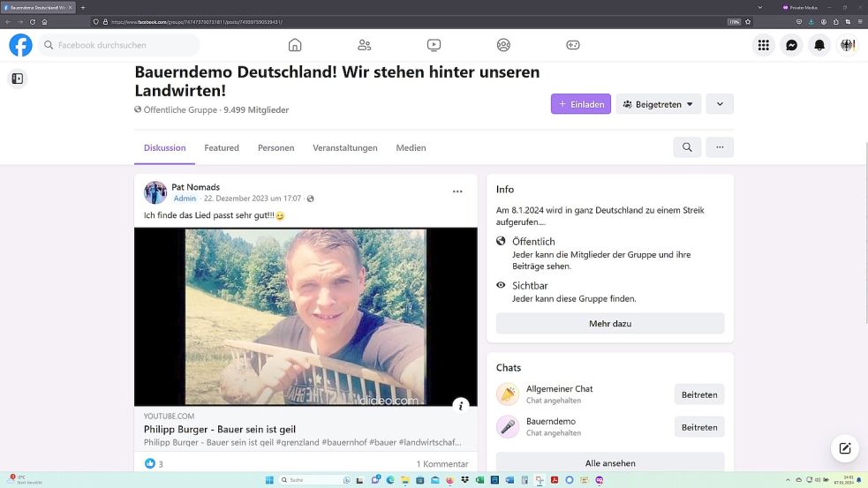The width and height of the screenshot is (868, 488).
Task: Expand the chevron-down button beside Beigetreten
Action: point(720,104)
